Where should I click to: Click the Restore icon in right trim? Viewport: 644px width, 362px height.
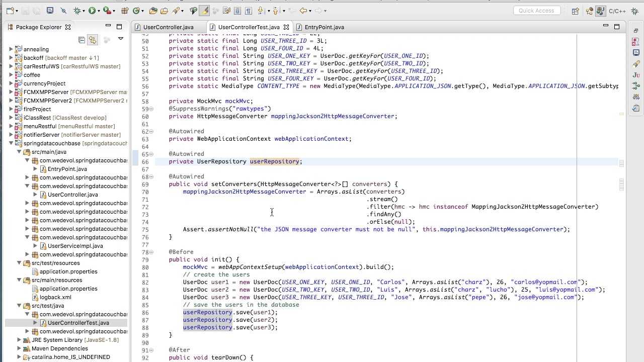pos(636,31)
